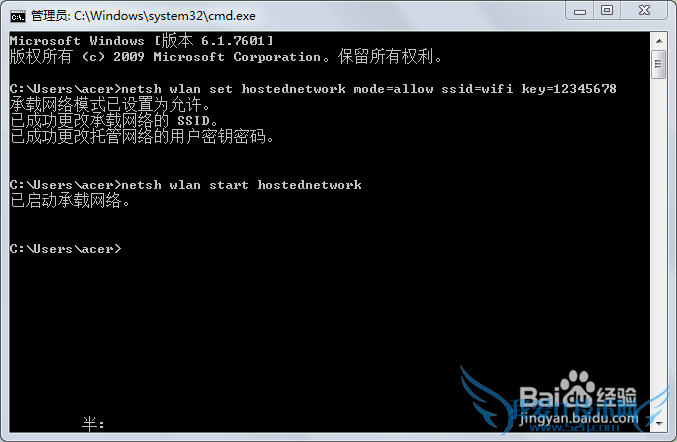Click the scrollbar down arrow
The width and height of the screenshot is (677, 442).
[658, 424]
